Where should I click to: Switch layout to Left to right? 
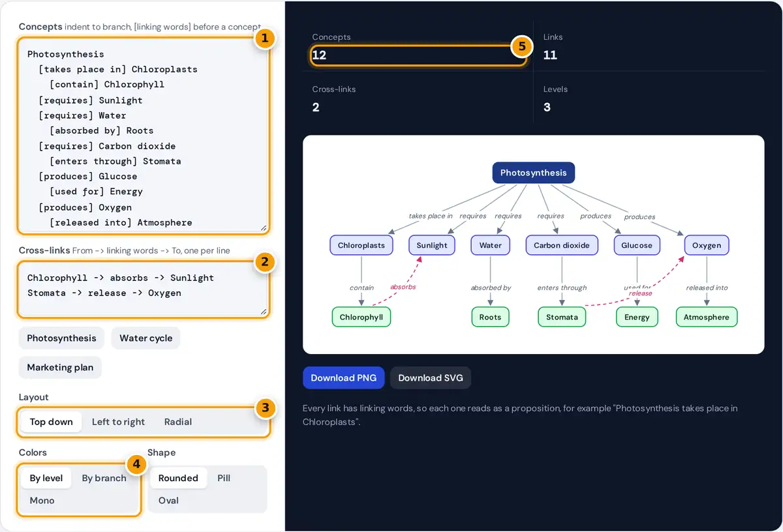118,422
